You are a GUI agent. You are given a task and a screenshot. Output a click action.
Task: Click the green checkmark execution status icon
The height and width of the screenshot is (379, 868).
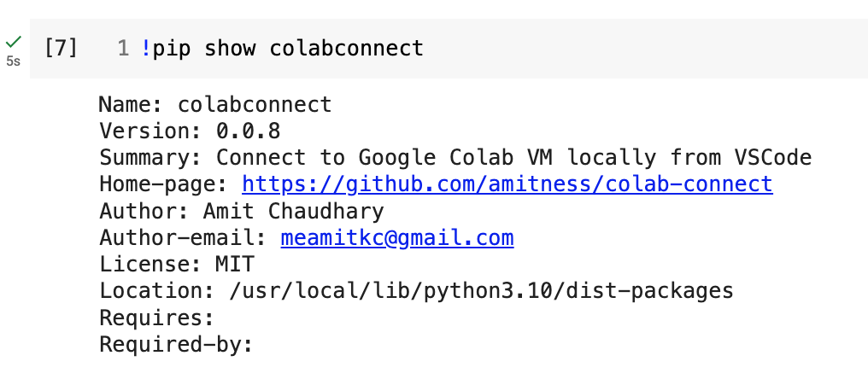(x=14, y=42)
